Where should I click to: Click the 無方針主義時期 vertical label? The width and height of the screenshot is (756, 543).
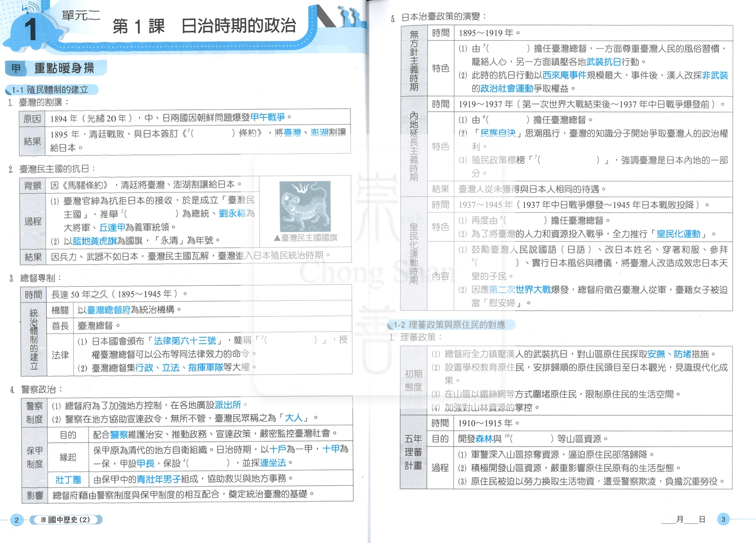tap(414, 60)
